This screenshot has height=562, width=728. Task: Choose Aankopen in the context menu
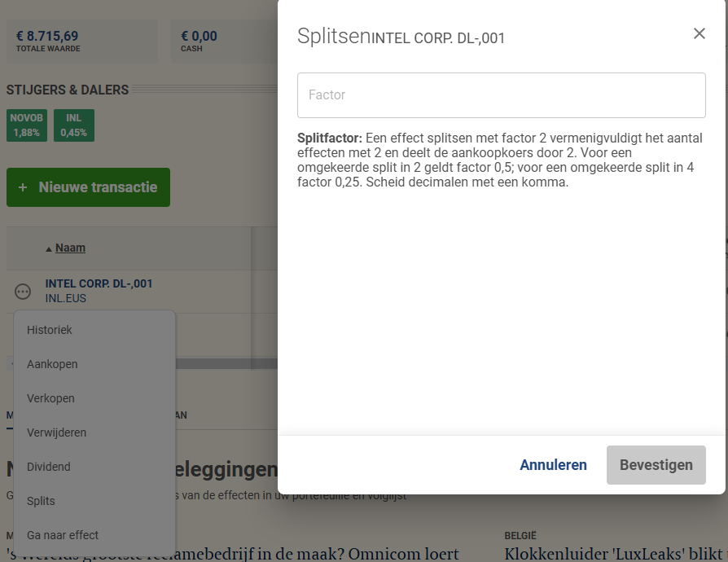pyautogui.click(x=52, y=364)
